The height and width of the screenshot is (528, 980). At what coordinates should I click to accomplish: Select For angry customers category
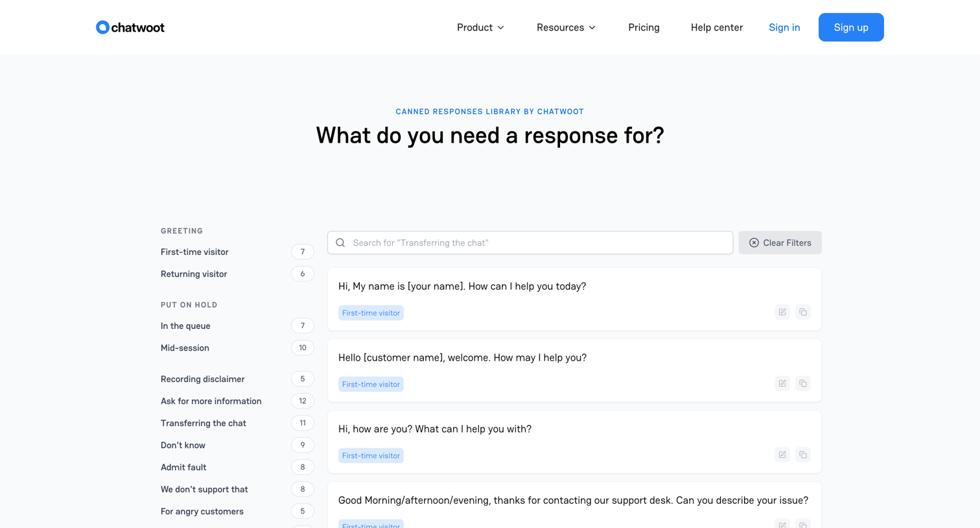[x=237, y=511]
